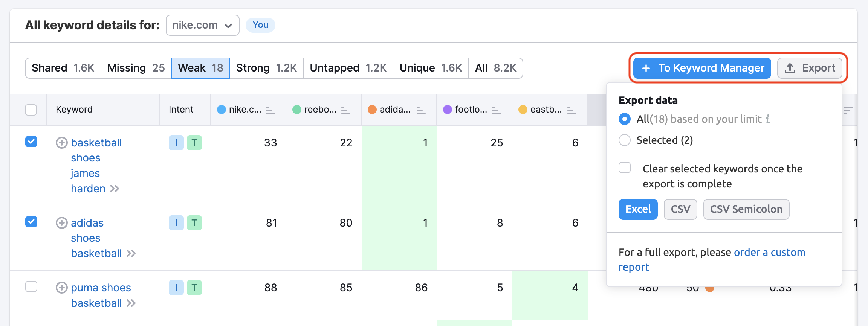Viewport: 868px width, 326px height.
Task: Sort by the adida... column icon
Action: click(421, 110)
